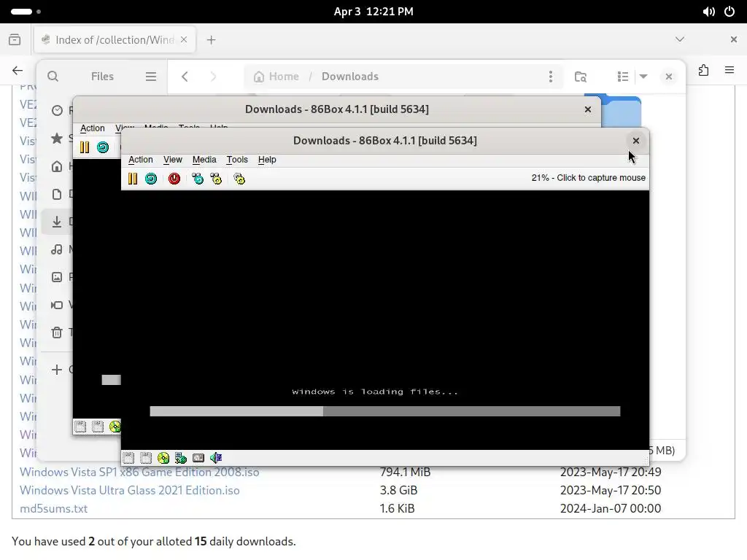
Task: Select browser tab Index of /collection/Wind
Action: 115,40
